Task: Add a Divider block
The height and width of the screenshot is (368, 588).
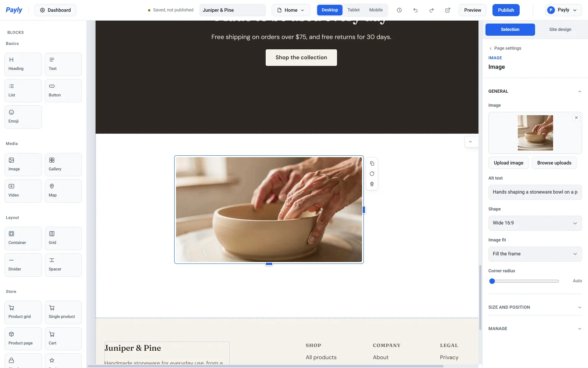Action: [x=23, y=265]
